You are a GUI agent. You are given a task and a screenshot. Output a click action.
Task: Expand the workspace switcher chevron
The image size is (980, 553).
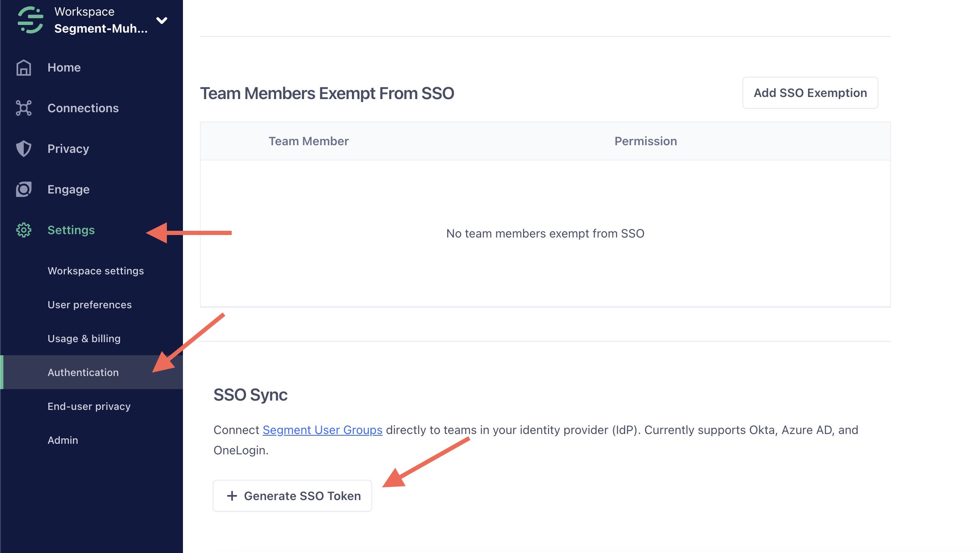click(x=162, y=20)
